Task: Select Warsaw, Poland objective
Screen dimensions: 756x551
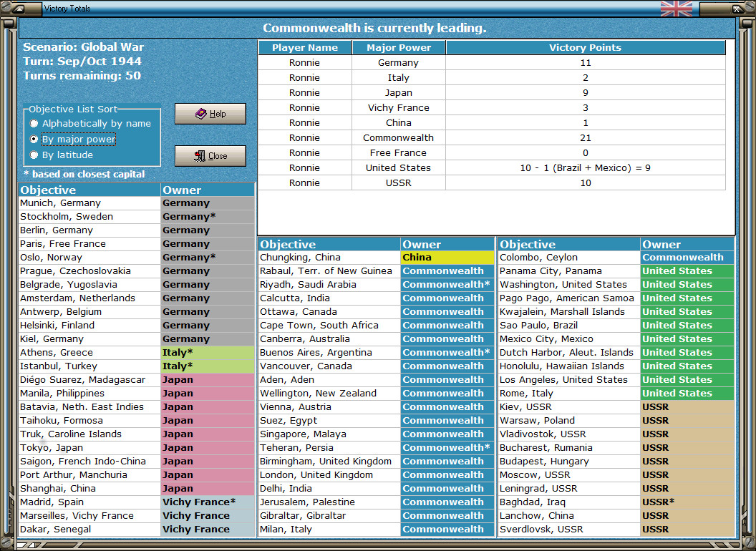Action: [569, 420]
